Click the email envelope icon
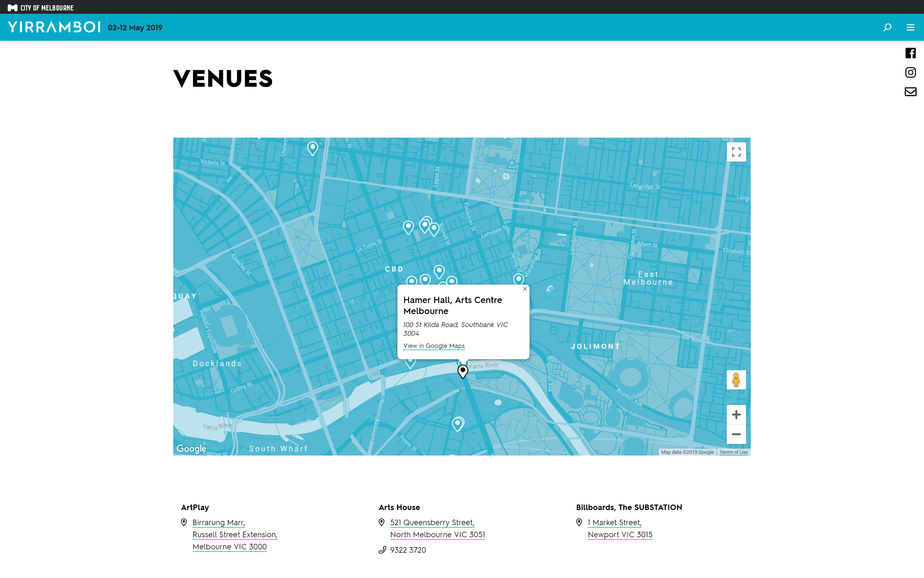The width and height of the screenshot is (924, 578). tap(910, 92)
